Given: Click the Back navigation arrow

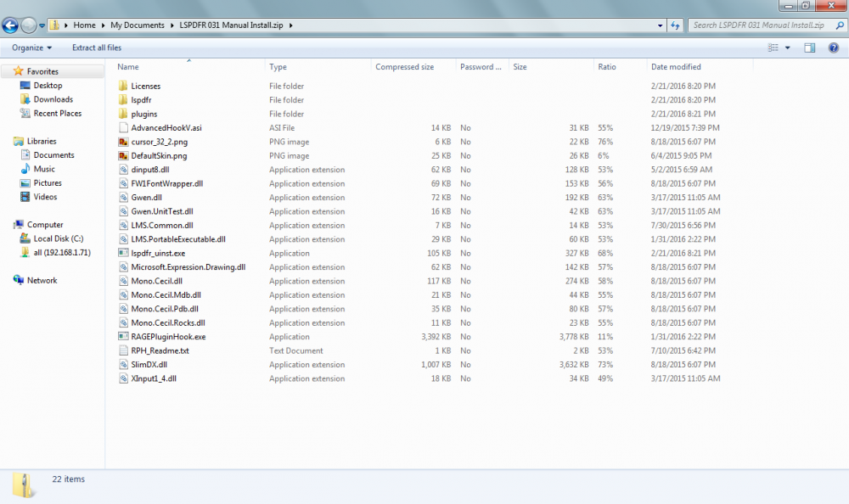Looking at the screenshot, I should click(x=9, y=25).
